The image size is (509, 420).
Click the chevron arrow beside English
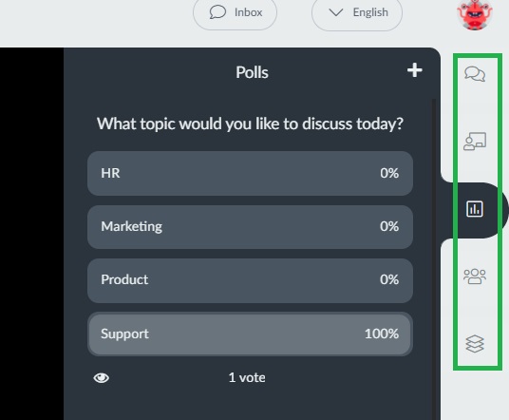pos(335,12)
